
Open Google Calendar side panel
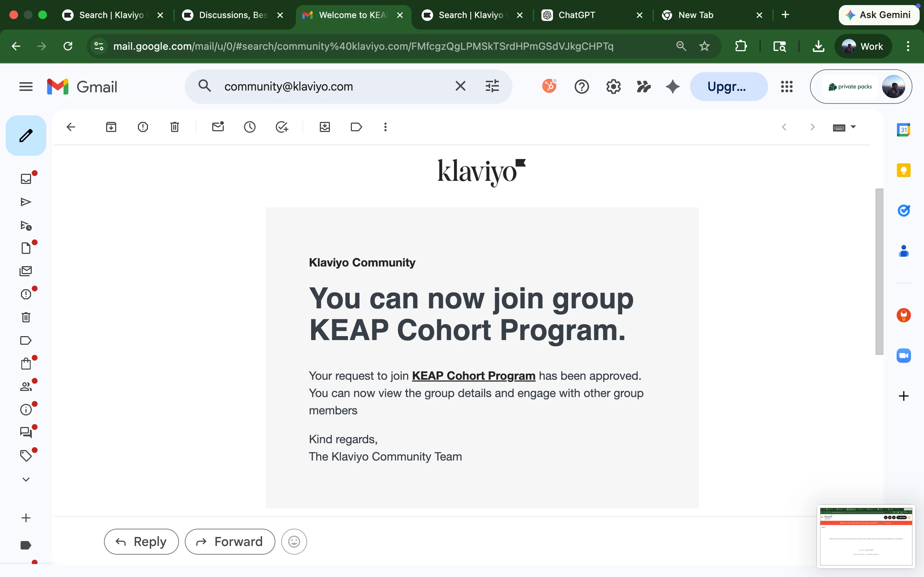[x=903, y=130]
